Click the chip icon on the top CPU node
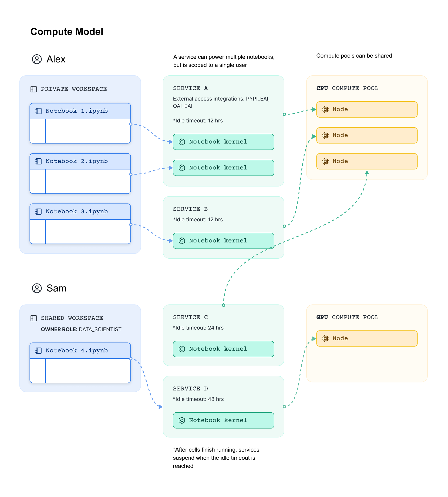 click(x=325, y=109)
